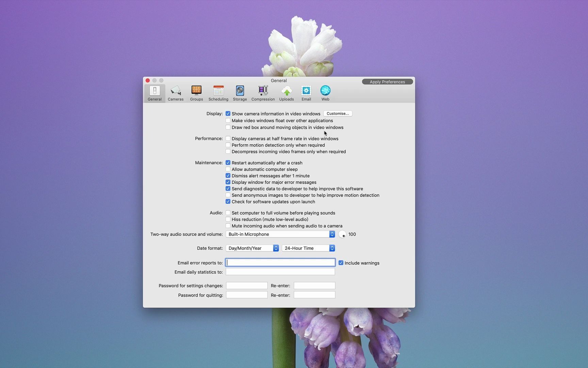Uncheck Include warnings checkbox
Image resolution: width=588 pixels, height=368 pixels.
(x=341, y=263)
